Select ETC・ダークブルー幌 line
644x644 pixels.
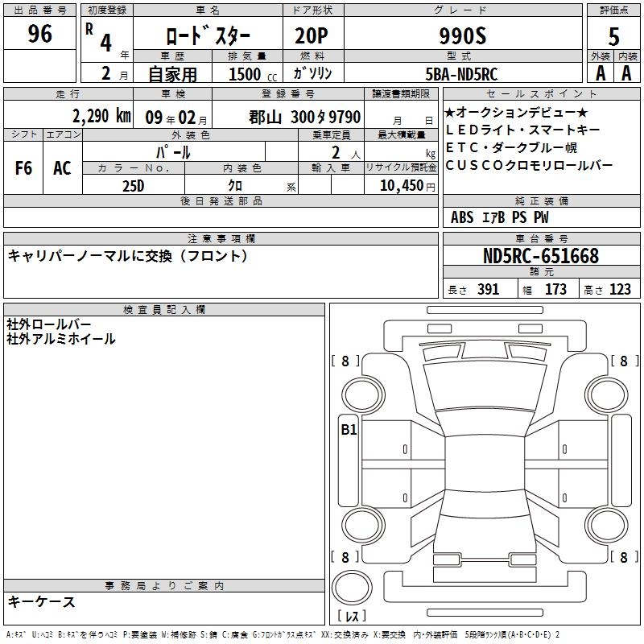(511, 147)
